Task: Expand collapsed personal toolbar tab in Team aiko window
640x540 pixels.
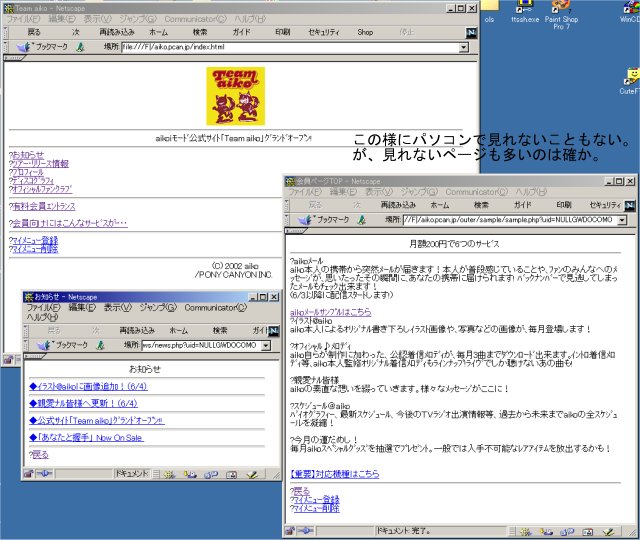Action: (x=14, y=58)
